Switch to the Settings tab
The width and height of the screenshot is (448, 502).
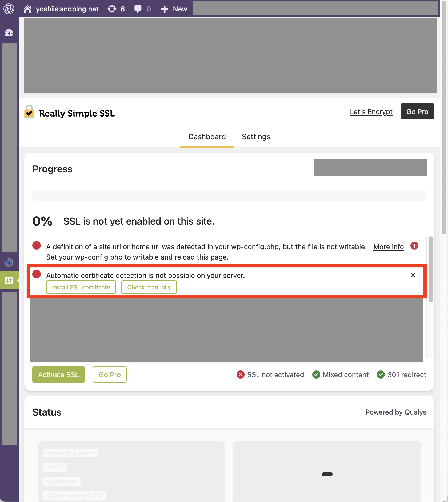pos(256,137)
